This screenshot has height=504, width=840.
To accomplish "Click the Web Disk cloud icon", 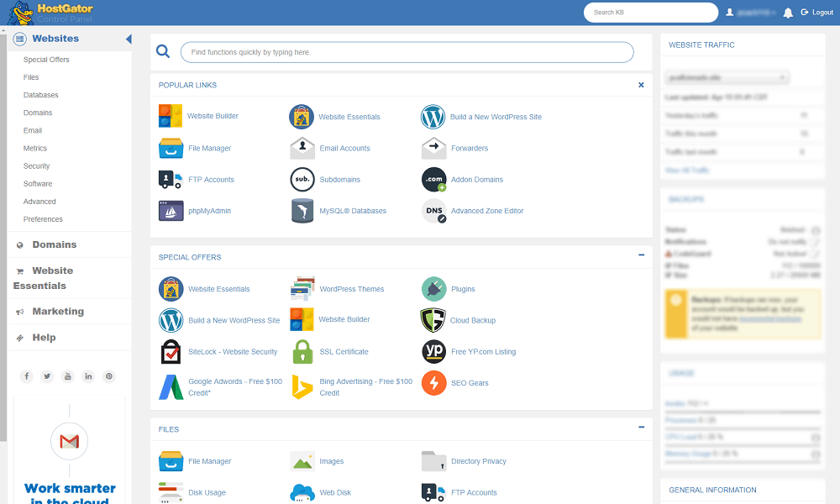I will pos(302,493).
